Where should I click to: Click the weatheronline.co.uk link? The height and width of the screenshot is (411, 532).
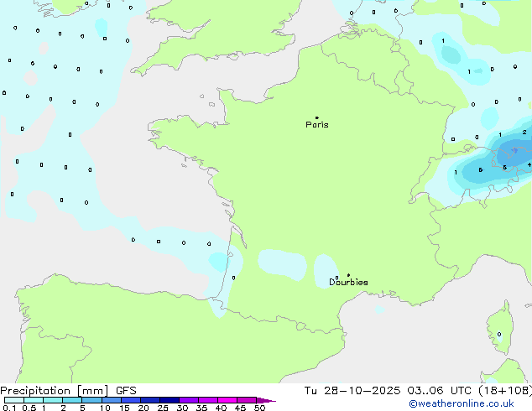pos(462,403)
